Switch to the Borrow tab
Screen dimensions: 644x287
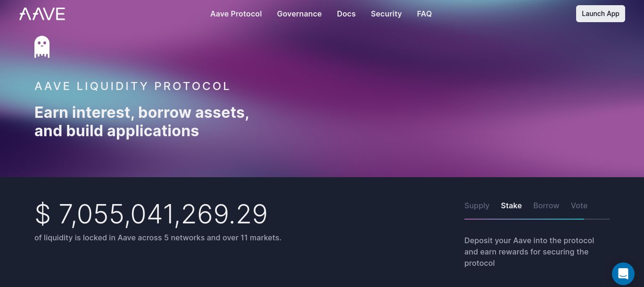click(x=546, y=205)
